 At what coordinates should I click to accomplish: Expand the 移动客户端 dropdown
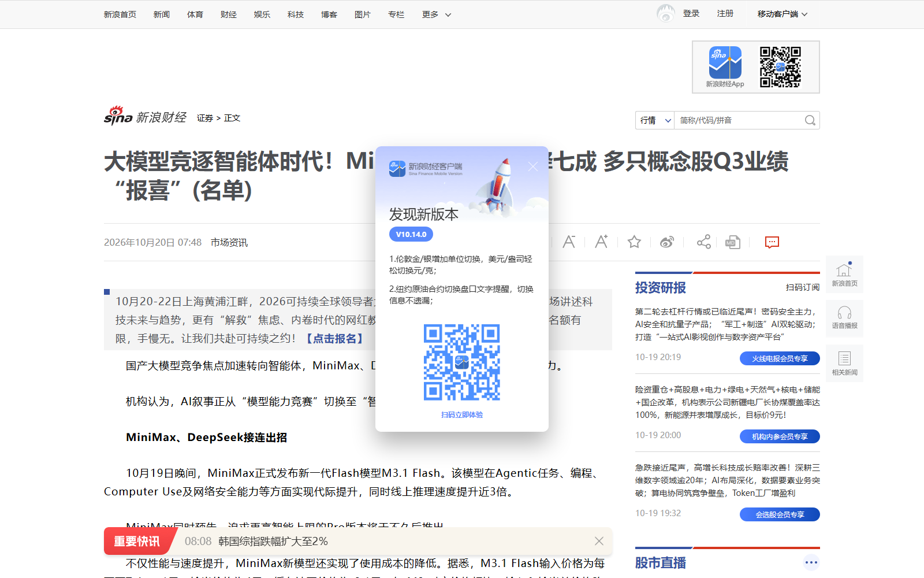tap(783, 14)
